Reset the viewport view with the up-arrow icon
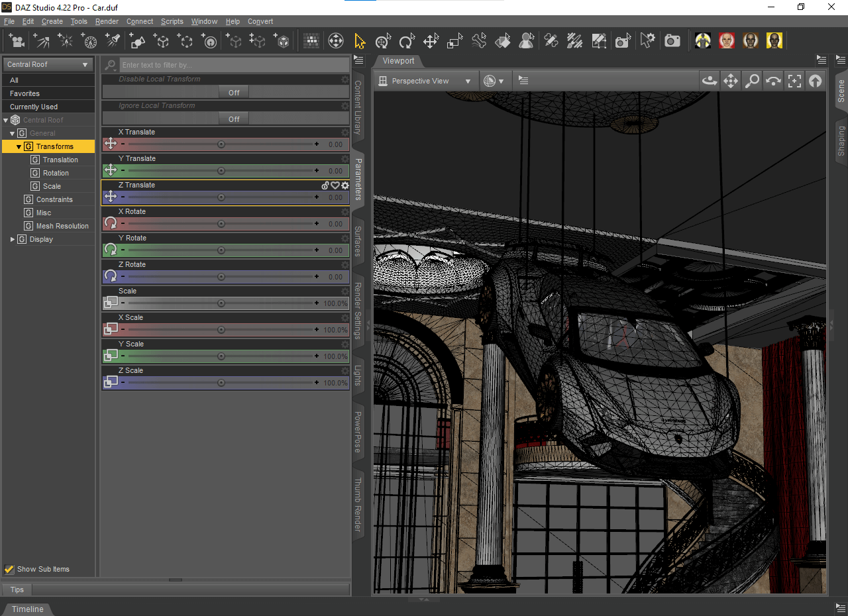This screenshot has height=616, width=848. (816, 81)
